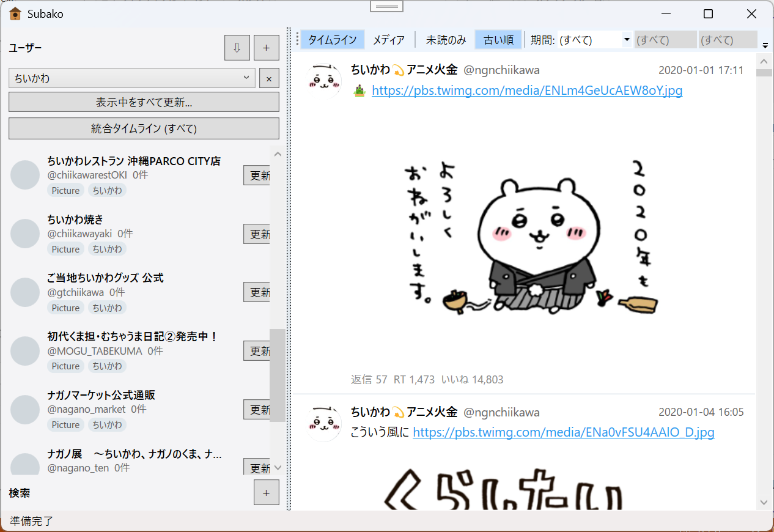Click the user list scrollbar thumb
Image resolution: width=774 pixels, height=532 pixels.
278,375
